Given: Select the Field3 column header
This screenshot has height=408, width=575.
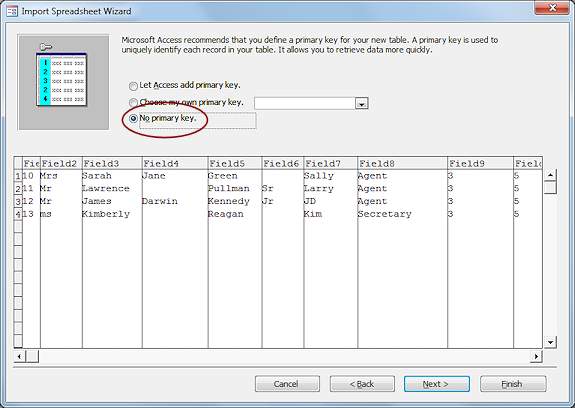Looking at the screenshot, I should tap(112, 163).
